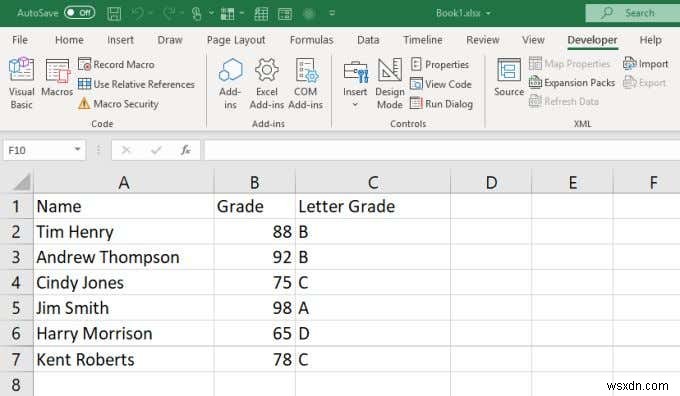Toggle Design Mode

tap(389, 83)
